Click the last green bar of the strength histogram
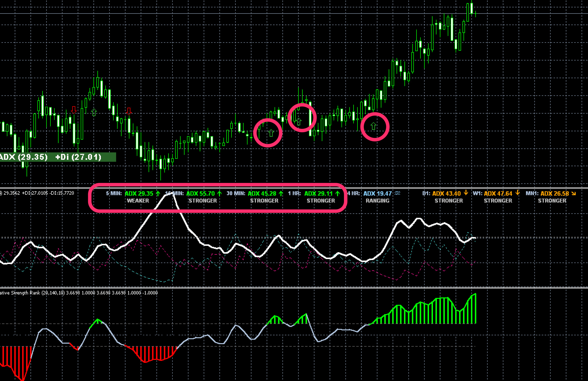The height and width of the screenshot is (381, 588). click(475, 308)
